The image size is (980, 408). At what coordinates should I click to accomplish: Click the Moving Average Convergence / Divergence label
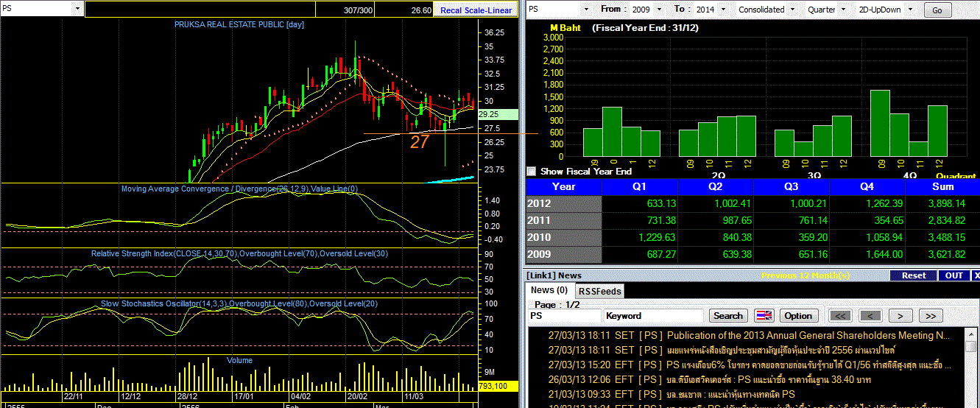(x=239, y=189)
